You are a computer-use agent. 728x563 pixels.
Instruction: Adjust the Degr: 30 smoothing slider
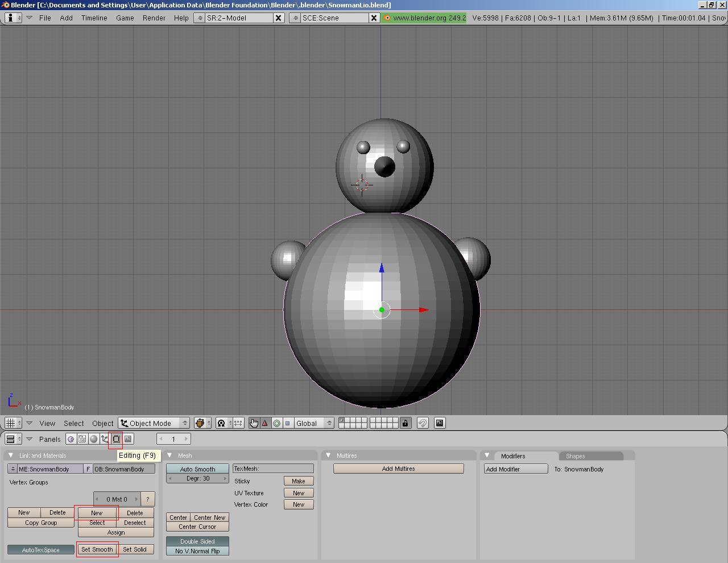tap(197, 478)
